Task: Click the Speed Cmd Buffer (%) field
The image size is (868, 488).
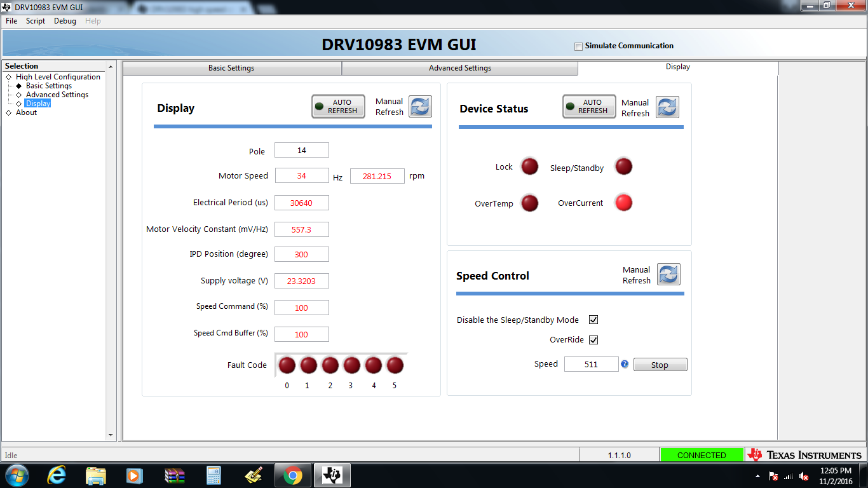Action: (x=302, y=334)
